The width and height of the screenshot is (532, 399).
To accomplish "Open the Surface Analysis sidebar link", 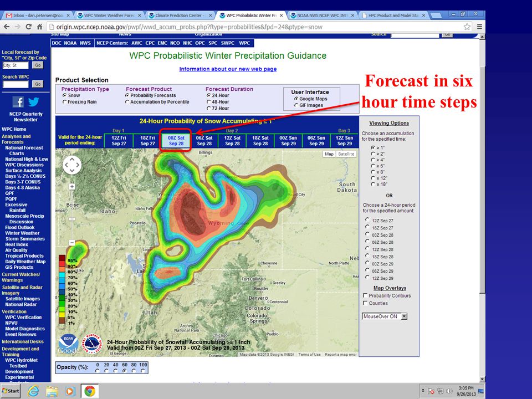I will coord(23,170).
